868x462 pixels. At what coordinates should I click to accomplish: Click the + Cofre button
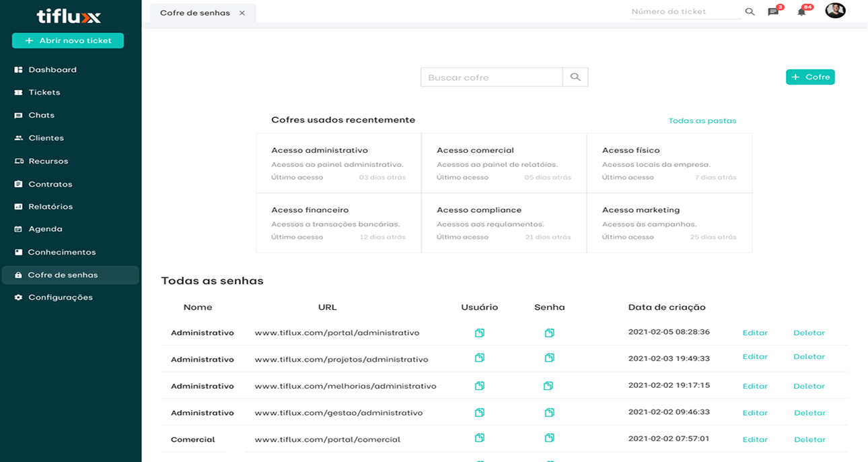(x=810, y=77)
